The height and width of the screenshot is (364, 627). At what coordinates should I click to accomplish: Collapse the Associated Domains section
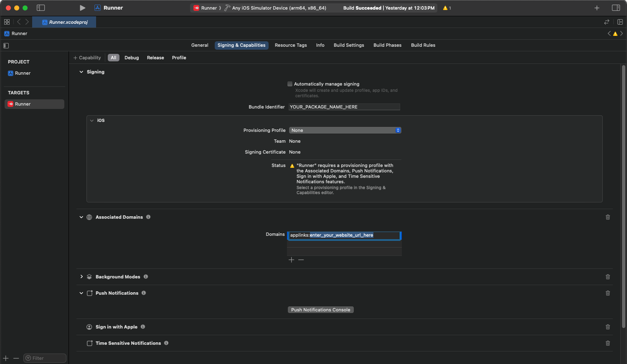(81, 217)
